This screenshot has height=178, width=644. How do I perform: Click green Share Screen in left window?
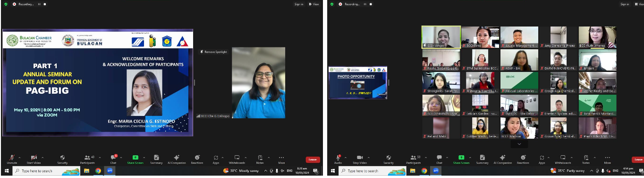pos(135,159)
